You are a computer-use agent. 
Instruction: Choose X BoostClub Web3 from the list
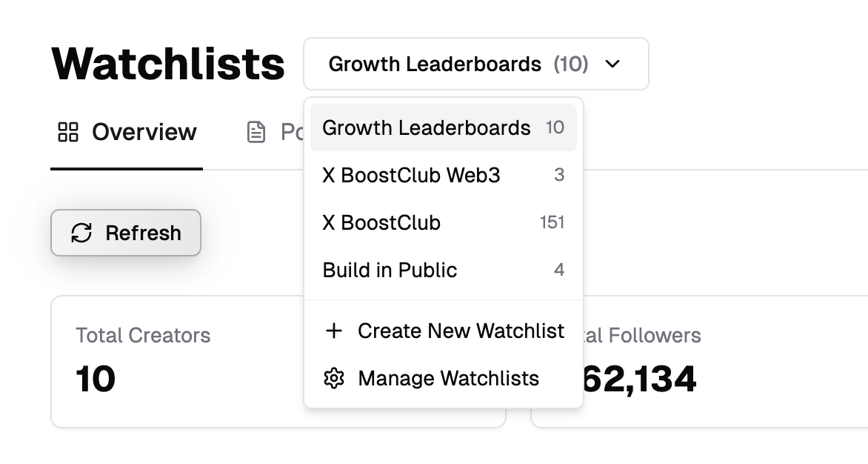tap(444, 175)
